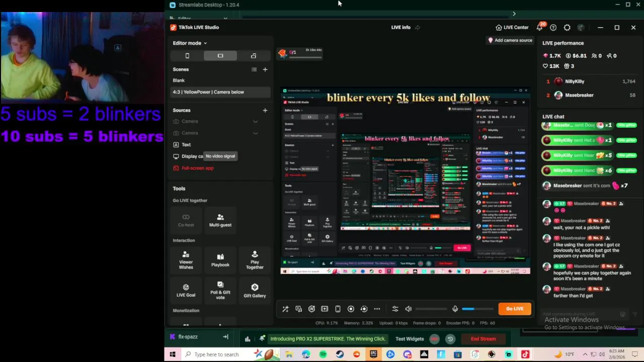Mute the microphone icon
Screen dimensions: 644x362
click(x=455, y=309)
